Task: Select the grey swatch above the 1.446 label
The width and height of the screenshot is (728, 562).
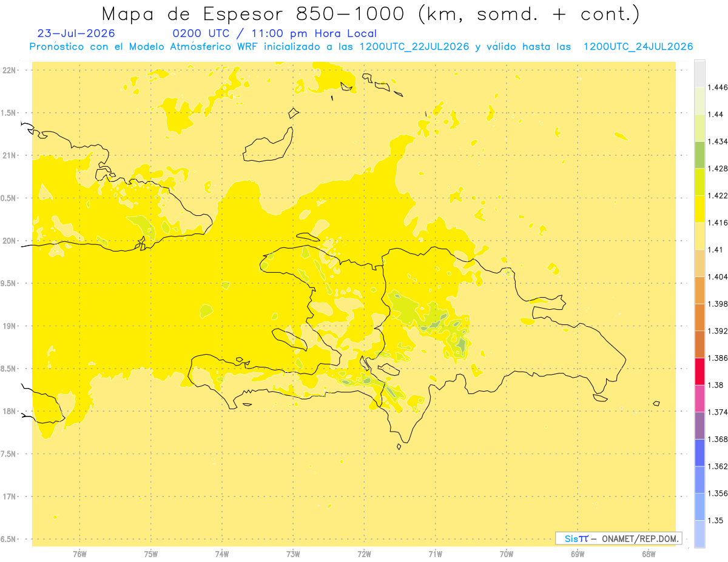Action: (x=699, y=73)
